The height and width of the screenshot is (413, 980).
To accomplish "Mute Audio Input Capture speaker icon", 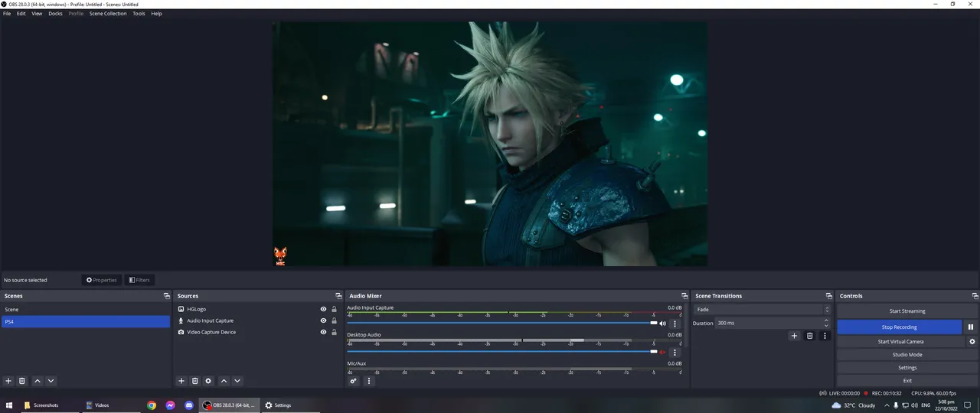I will [663, 324].
